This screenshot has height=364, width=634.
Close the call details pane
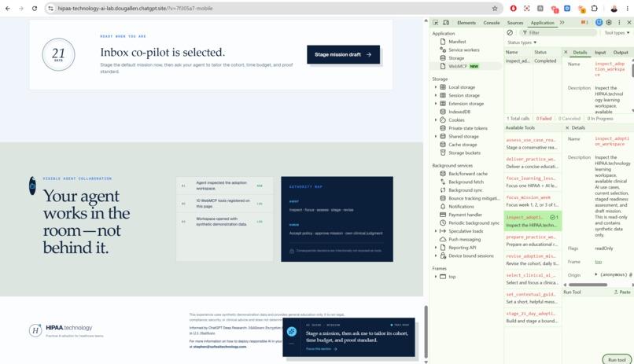tap(566, 53)
